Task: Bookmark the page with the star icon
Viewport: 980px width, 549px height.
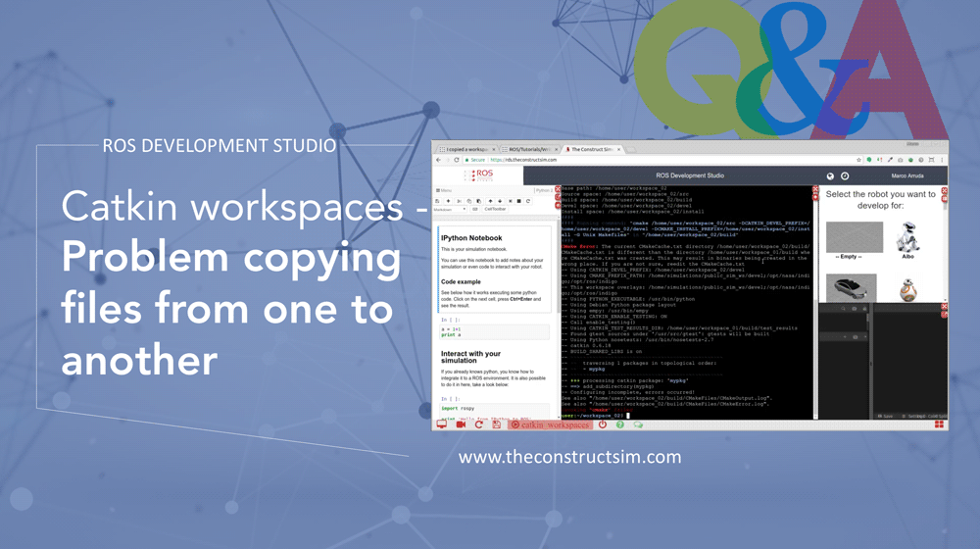Action: tap(858, 160)
